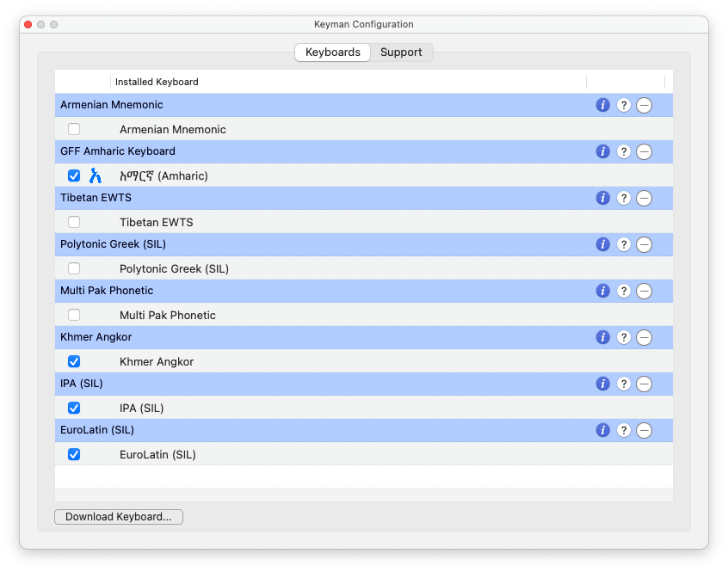Image resolution: width=728 pixels, height=572 pixels.
Task: Enable the Armenian Mnemonic keyboard checkbox
Action: (74, 129)
